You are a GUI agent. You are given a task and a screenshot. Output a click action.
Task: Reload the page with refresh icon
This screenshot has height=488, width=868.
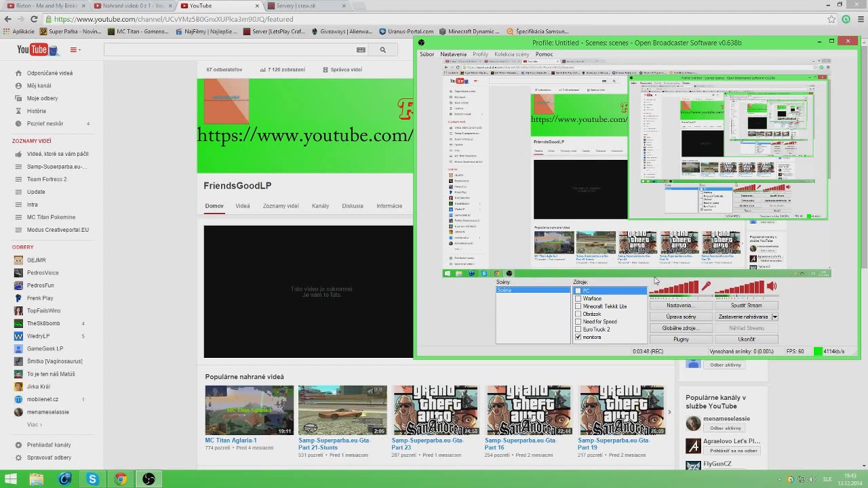[34, 19]
